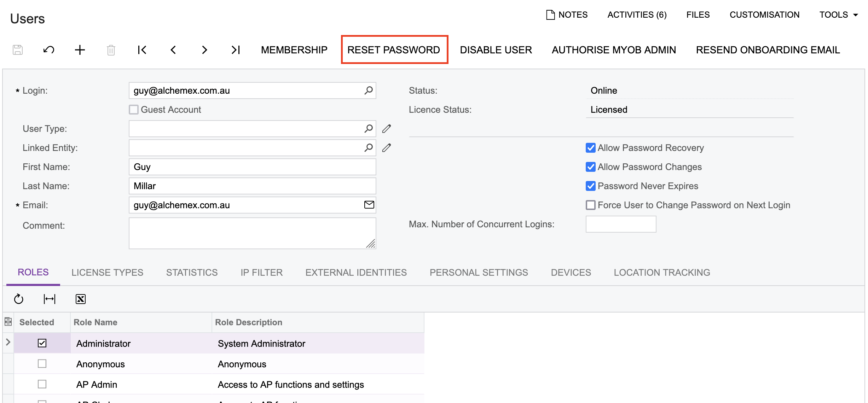Viewport: 868px width, 403px height.
Task: Click Resend Onboarding Email
Action: pyautogui.click(x=768, y=50)
